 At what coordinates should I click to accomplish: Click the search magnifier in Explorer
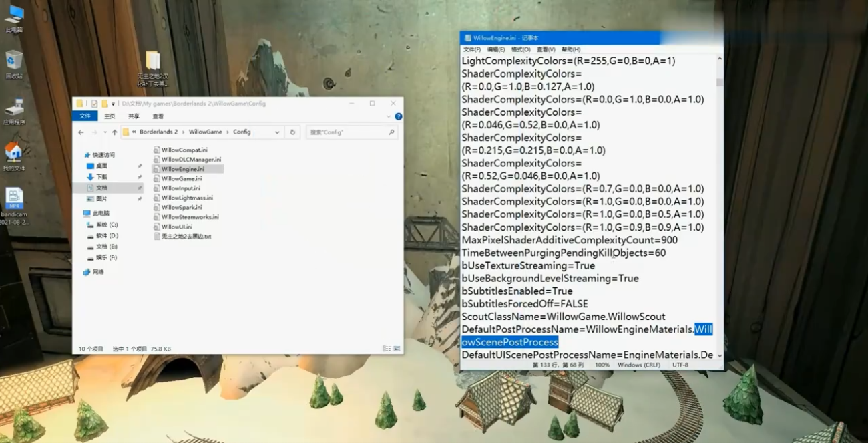click(x=393, y=132)
